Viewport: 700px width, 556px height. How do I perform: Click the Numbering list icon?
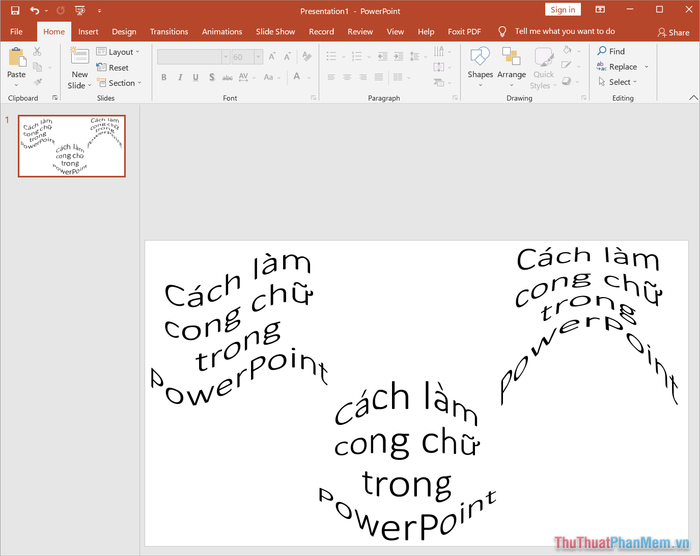pos(357,56)
